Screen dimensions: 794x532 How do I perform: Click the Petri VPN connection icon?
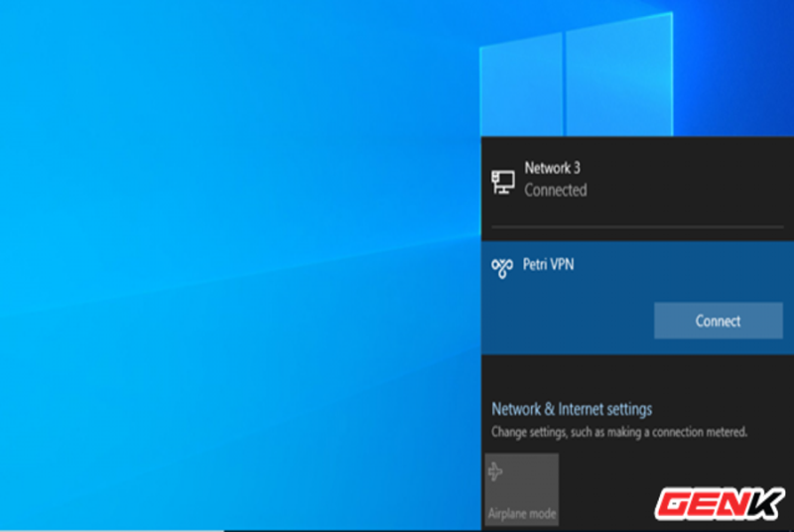click(x=502, y=268)
